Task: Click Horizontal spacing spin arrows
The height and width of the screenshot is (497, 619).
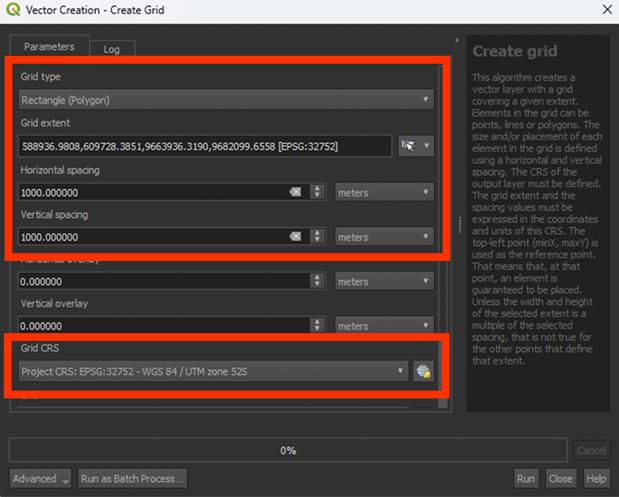Action: [318, 192]
